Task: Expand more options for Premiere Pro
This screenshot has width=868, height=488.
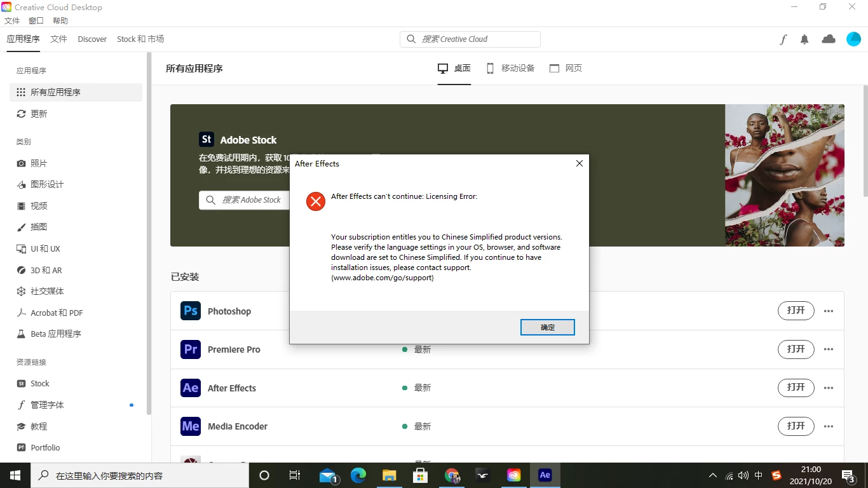Action: [x=829, y=349]
